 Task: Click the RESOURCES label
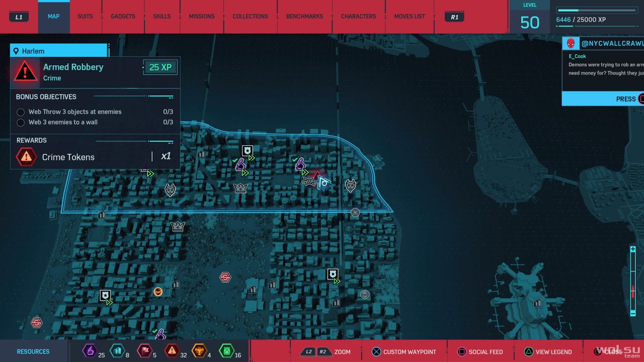(x=33, y=351)
